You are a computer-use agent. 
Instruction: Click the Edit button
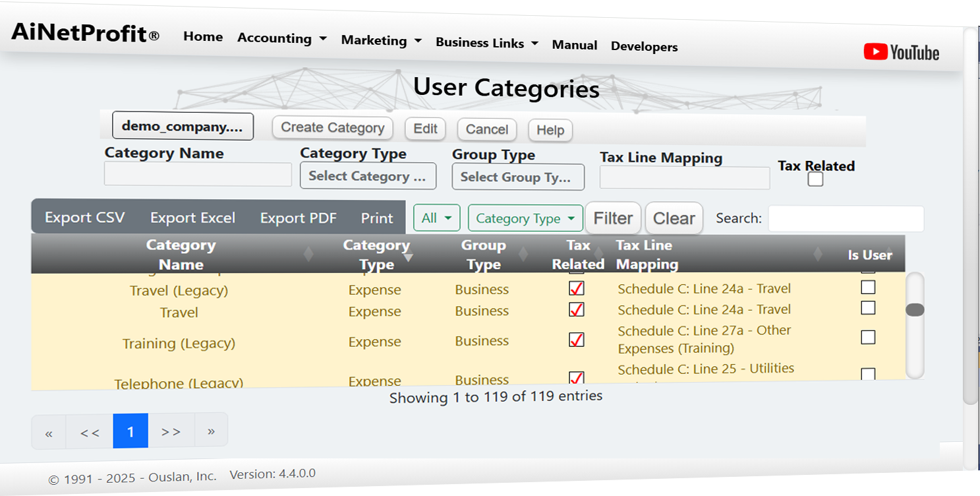click(x=425, y=129)
